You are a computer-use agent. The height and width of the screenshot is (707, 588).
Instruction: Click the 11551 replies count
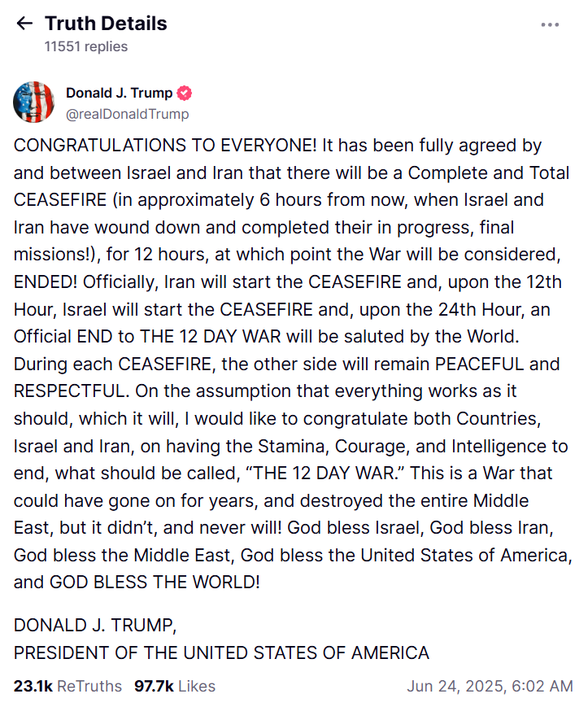85,46
